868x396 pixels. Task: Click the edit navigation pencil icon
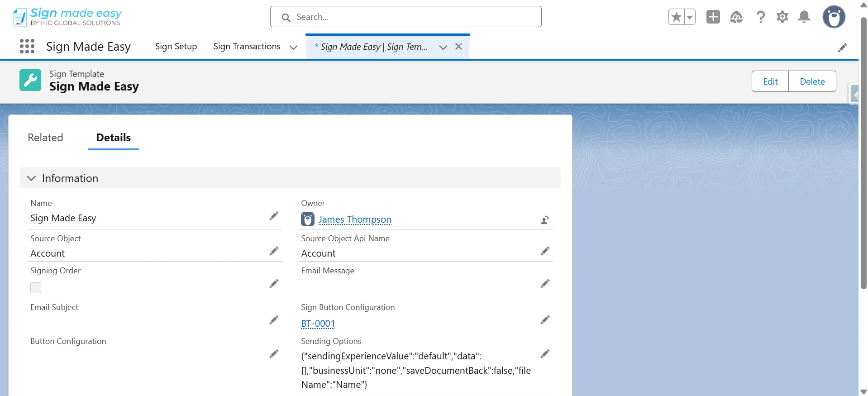[x=842, y=48]
